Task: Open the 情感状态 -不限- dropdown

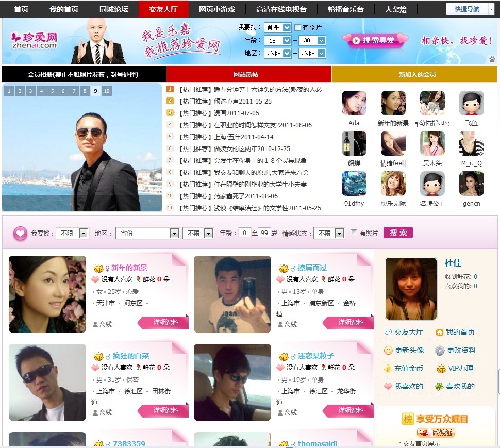Action: coord(329,234)
